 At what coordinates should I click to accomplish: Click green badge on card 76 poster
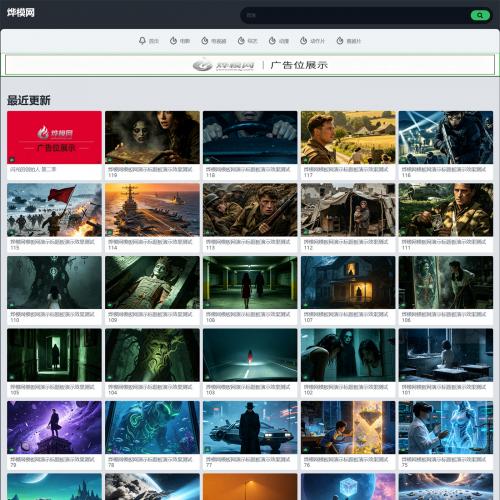point(306,449)
